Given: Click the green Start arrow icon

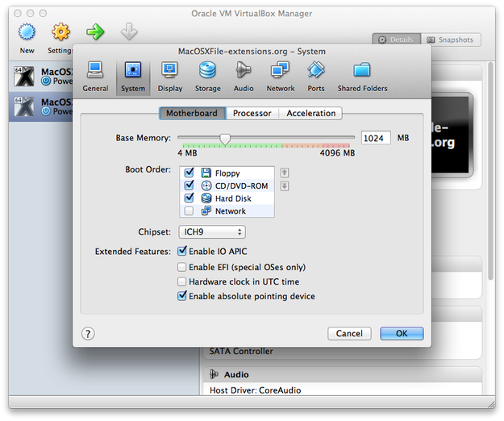Looking at the screenshot, I should pyautogui.click(x=95, y=31).
